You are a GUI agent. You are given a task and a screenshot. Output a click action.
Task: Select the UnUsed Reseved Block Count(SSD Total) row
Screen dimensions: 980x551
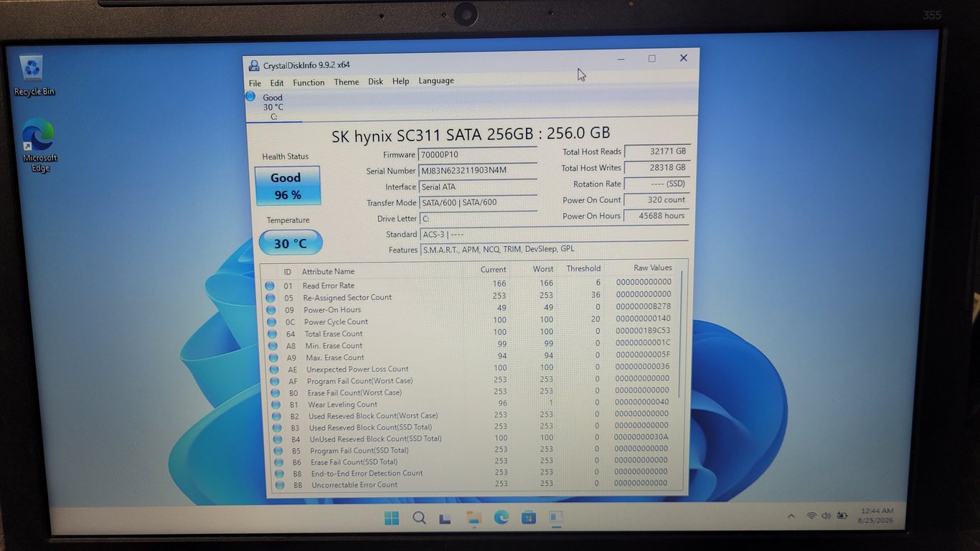tap(473, 438)
